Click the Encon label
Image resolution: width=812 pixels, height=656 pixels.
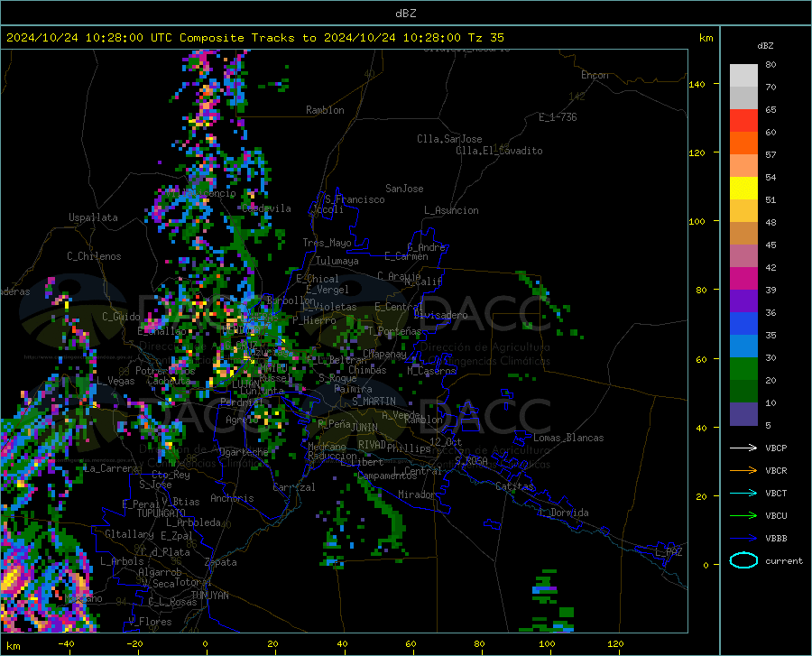click(x=595, y=75)
